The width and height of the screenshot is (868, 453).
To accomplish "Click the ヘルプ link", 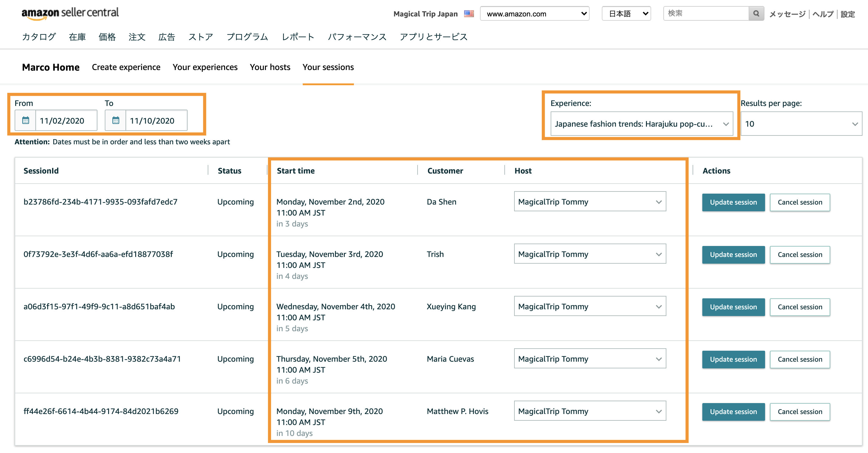I will 823,14.
